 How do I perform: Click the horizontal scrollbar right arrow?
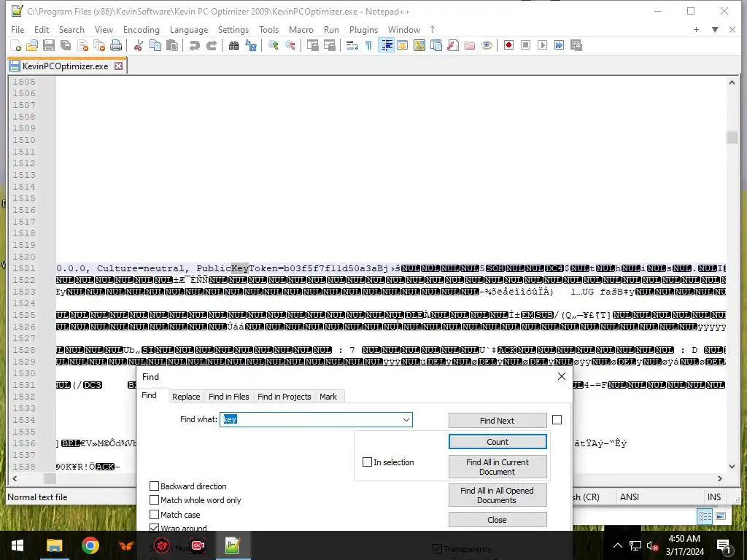pyautogui.click(x=720, y=478)
